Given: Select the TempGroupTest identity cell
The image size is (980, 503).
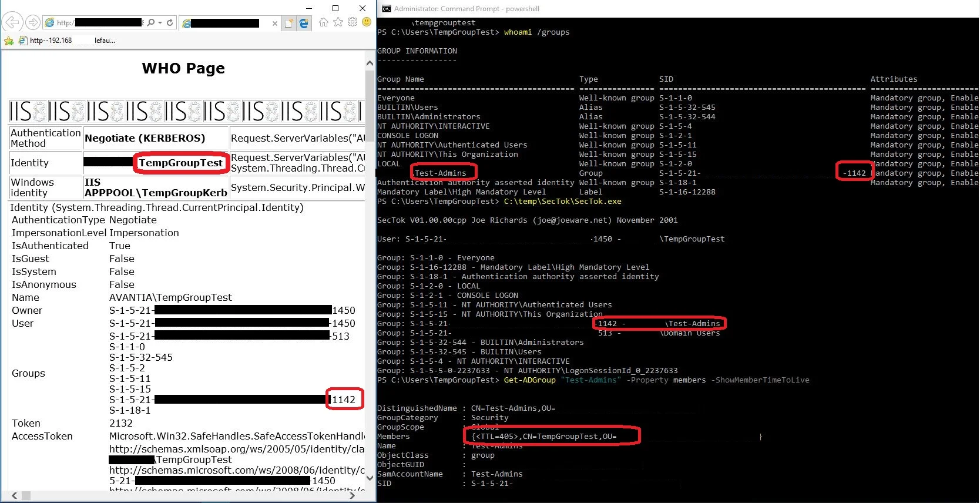Looking at the screenshot, I should (181, 163).
